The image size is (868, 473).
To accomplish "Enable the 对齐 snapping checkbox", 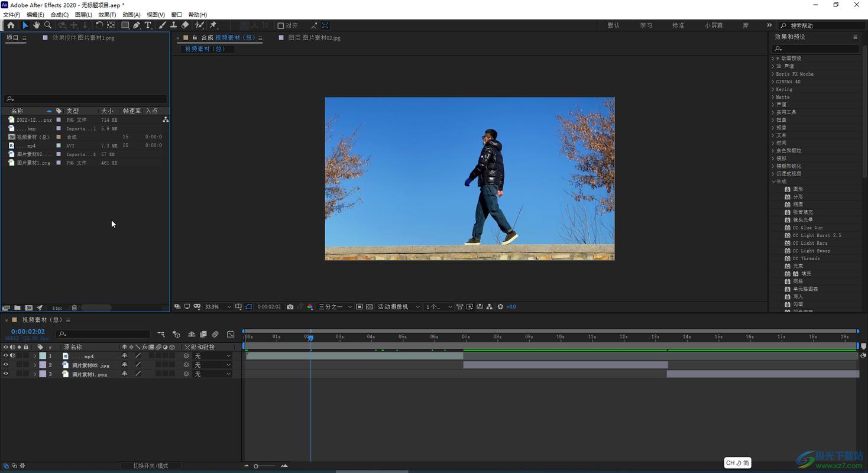I will [281, 26].
